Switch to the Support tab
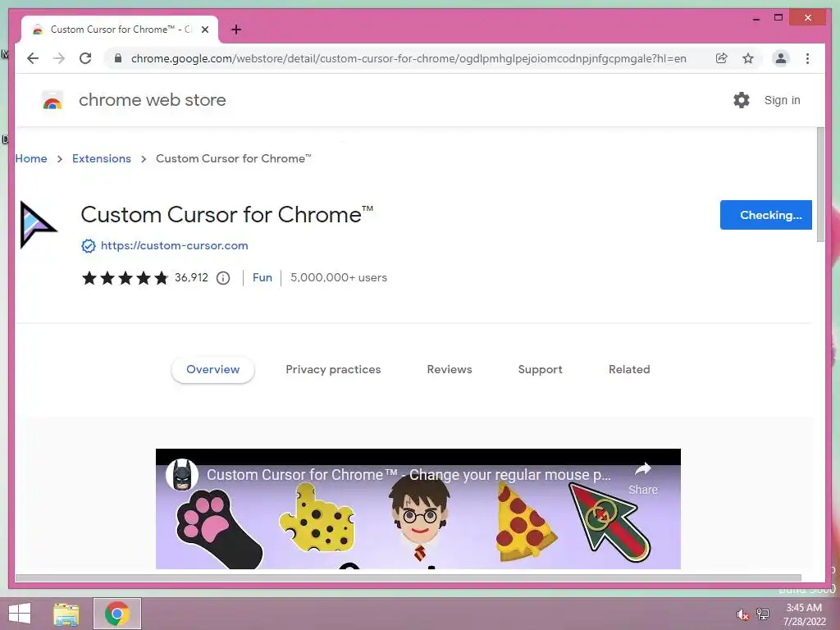840x630 pixels. click(540, 370)
